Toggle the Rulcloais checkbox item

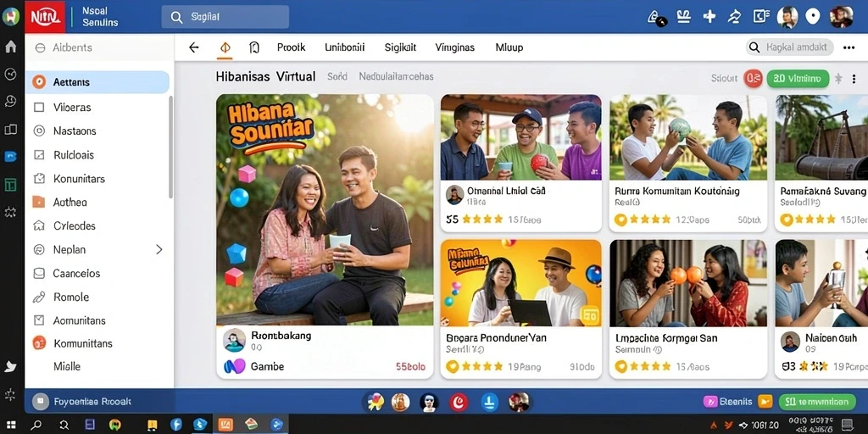(x=39, y=155)
